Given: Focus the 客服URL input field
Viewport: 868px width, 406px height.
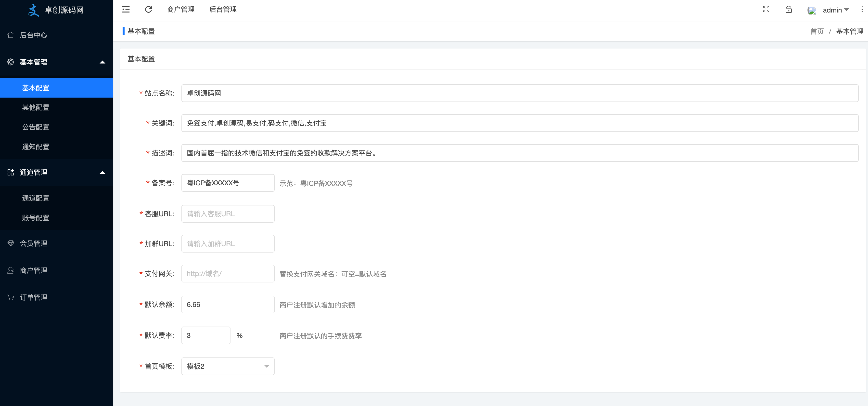Looking at the screenshot, I should [228, 214].
